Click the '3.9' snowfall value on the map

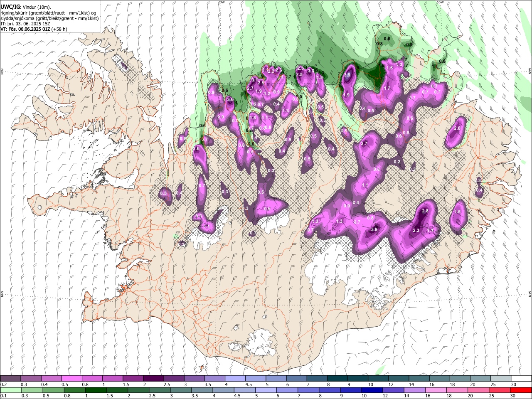click(347, 75)
